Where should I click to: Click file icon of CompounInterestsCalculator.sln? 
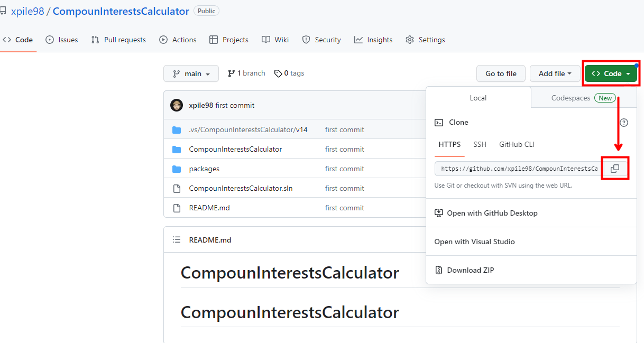[177, 188]
